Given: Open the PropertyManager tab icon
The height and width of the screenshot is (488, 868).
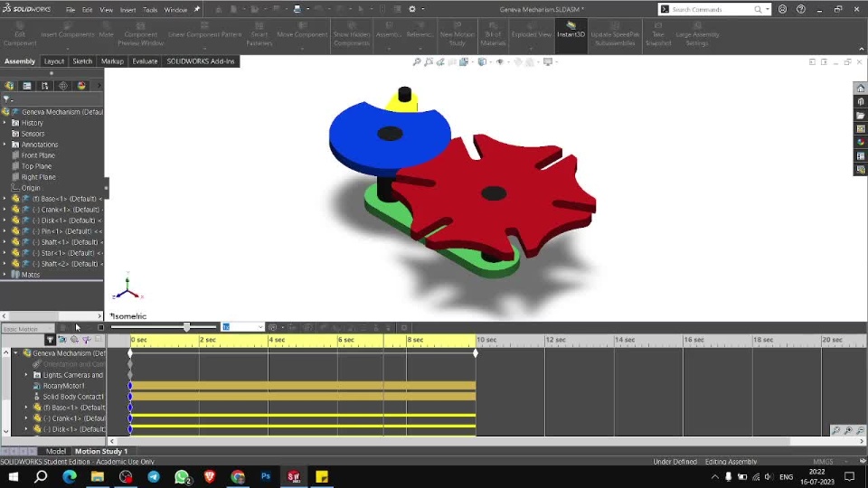Looking at the screenshot, I should pyautogui.click(x=26, y=86).
